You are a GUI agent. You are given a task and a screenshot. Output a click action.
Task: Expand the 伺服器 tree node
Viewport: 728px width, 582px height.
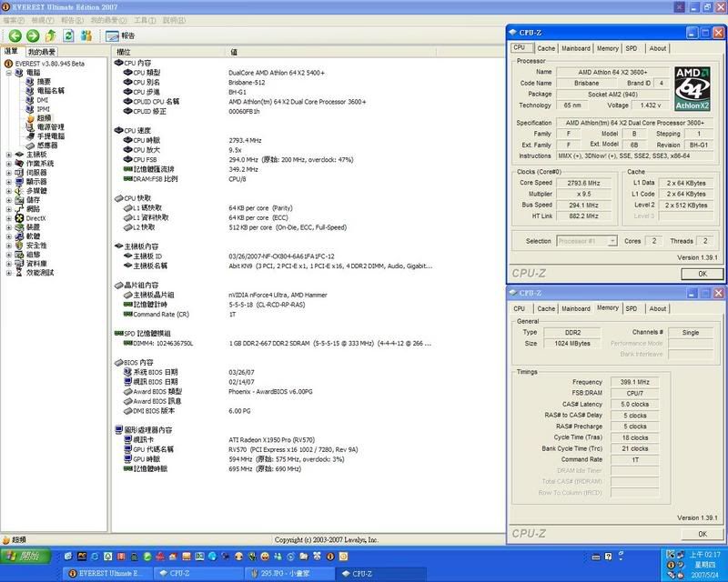(x=9, y=173)
